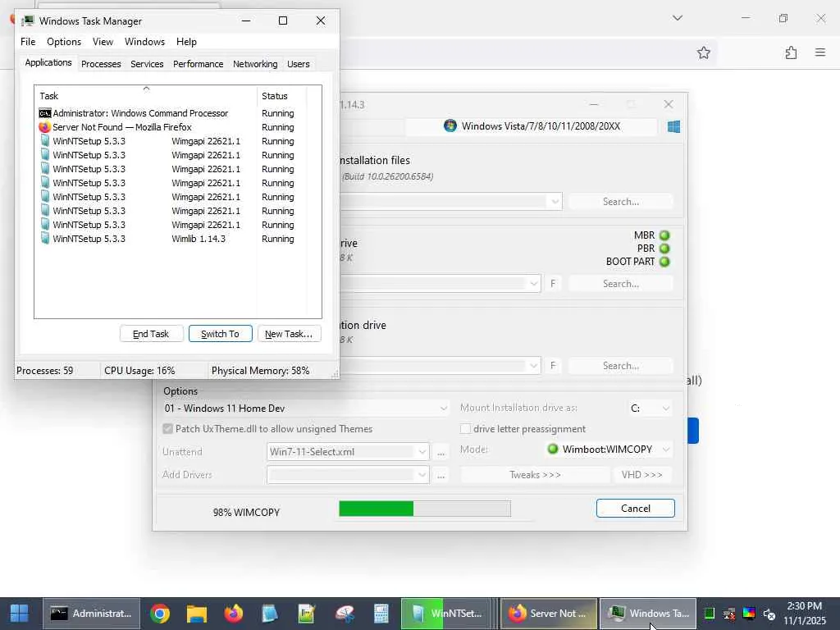Image resolution: width=840 pixels, height=630 pixels.
Task: Click the BOOT PART green status indicator
Action: 664,262
